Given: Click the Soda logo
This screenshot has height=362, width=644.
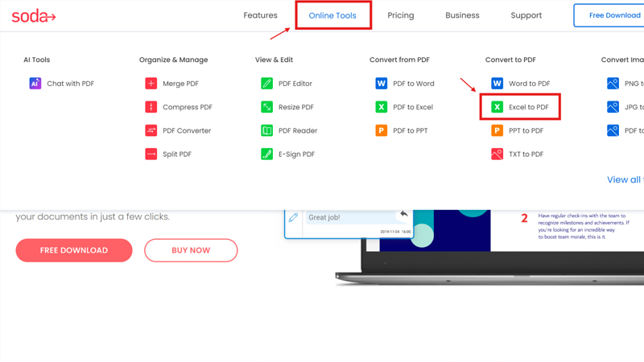Looking at the screenshot, I should pyautogui.click(x=34, y=16).
